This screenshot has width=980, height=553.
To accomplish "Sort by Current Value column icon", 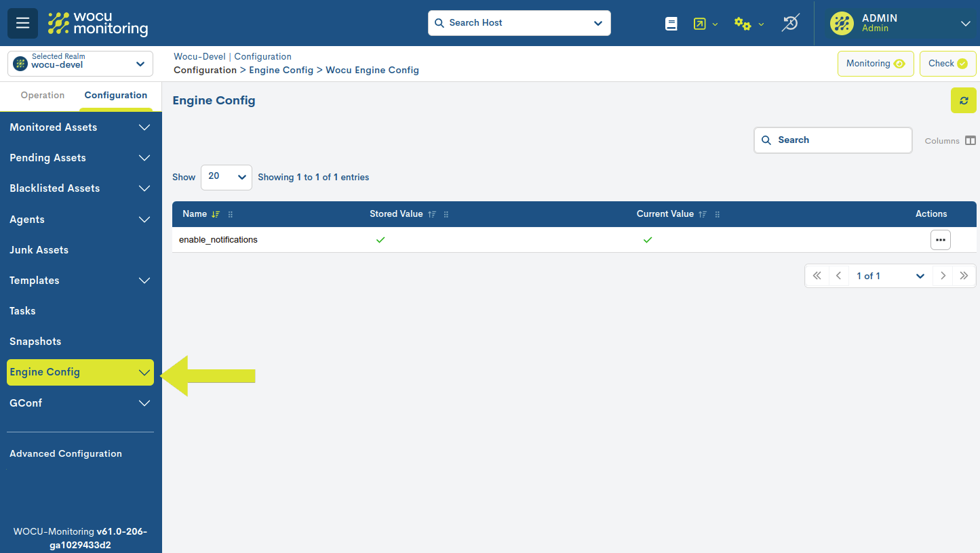I will 703,214.
